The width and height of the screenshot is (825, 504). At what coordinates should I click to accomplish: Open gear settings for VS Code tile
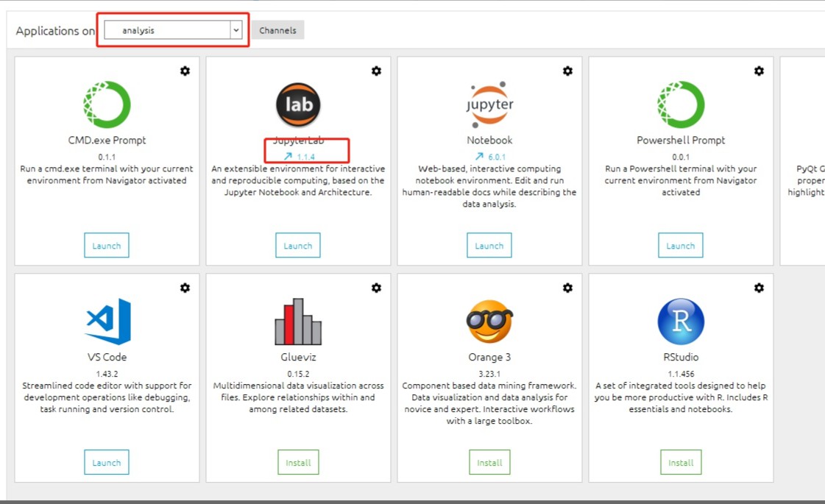(185, 288)
